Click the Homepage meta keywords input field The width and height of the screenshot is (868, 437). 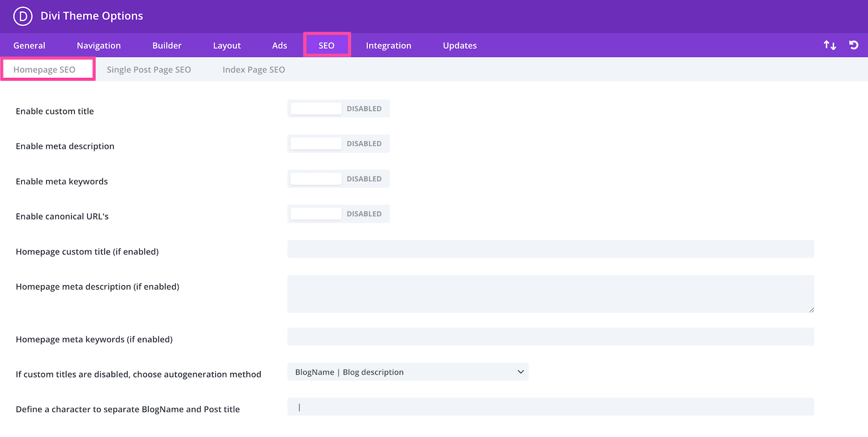click(550, 337)
